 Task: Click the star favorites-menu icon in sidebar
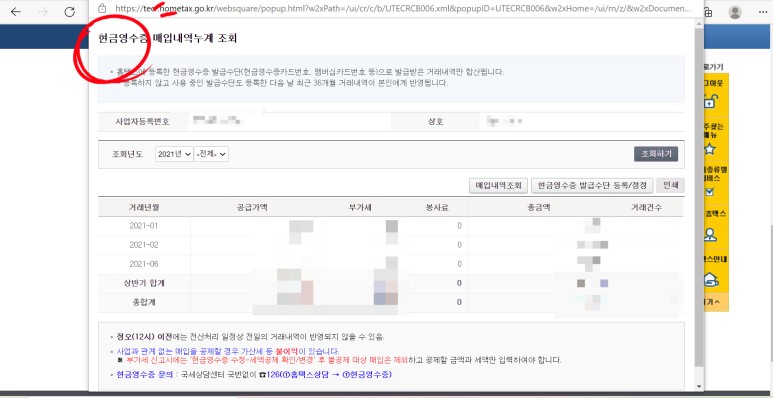coord(709,149)
